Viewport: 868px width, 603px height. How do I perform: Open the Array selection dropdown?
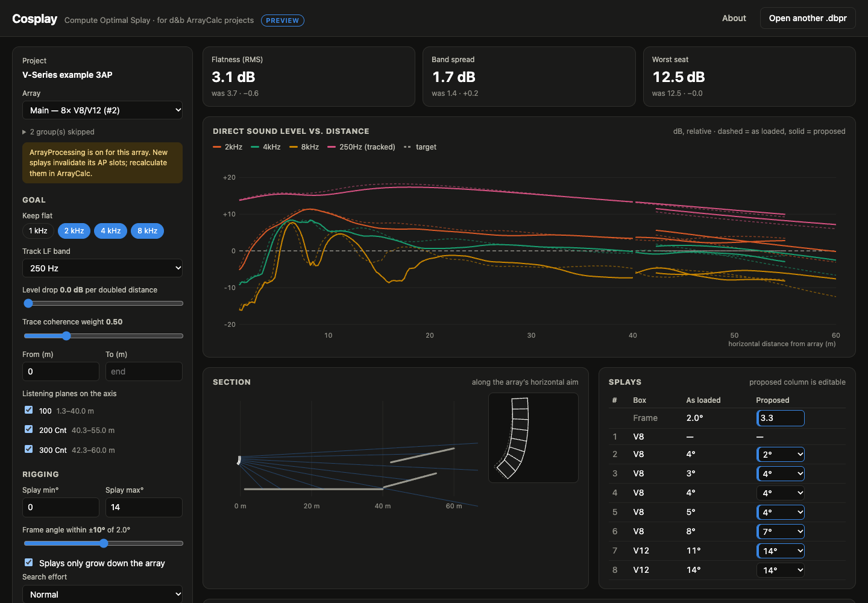(x=102, y=110)
